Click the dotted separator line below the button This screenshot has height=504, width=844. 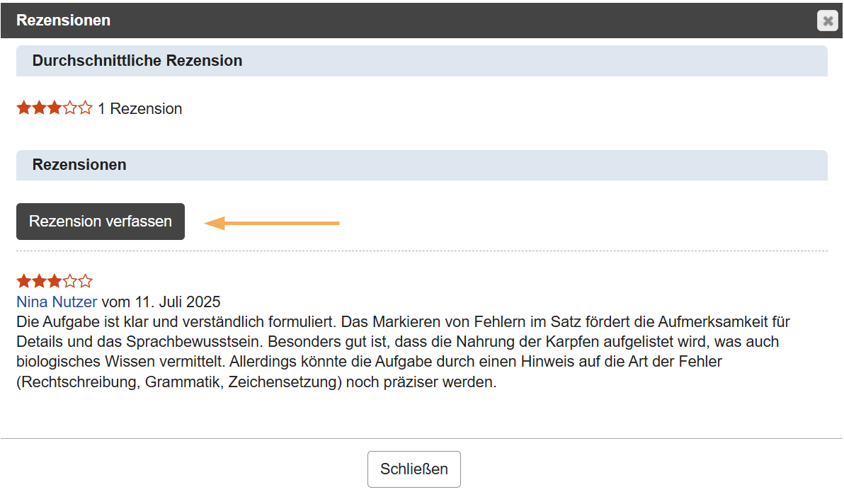point(422,250)
